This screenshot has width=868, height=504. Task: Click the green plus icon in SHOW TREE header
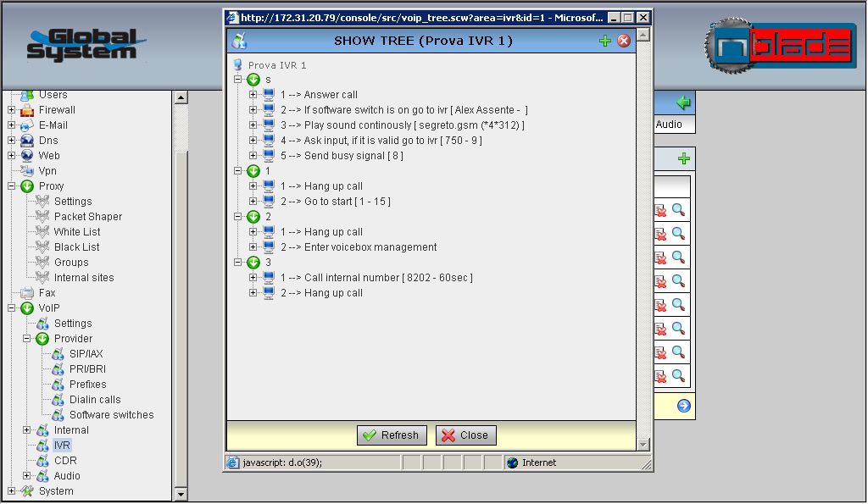tap(604, 41)
